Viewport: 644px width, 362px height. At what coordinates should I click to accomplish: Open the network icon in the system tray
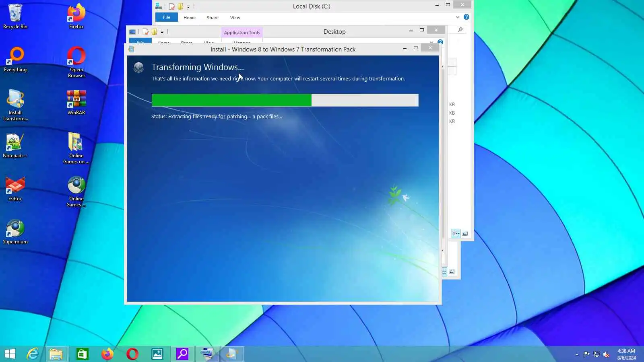click(597, 354)
